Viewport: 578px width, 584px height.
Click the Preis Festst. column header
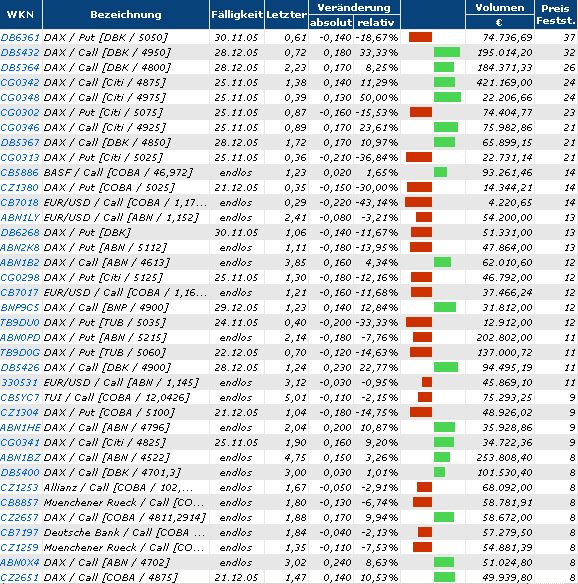click(x=556, y=14)
